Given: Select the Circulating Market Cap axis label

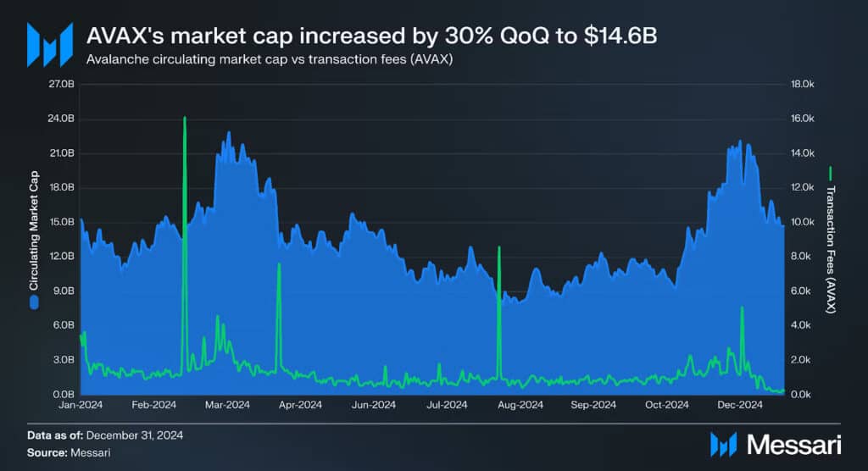Looking at the screenshot, I should point(34,230).
